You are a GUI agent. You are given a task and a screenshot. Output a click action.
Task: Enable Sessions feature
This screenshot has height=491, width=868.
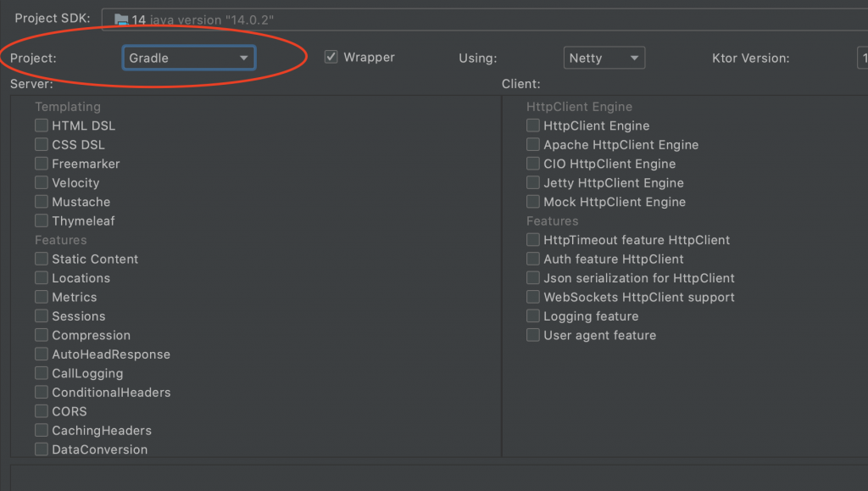click(x=42, y=316)
